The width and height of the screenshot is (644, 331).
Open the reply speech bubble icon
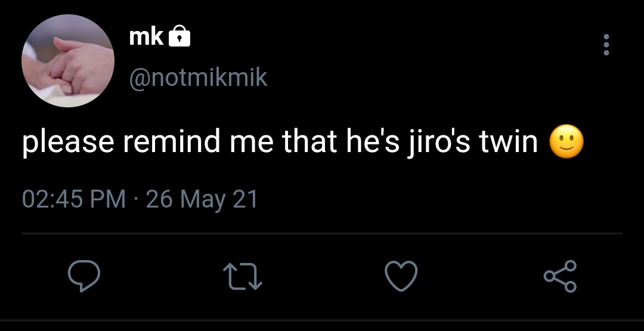coord(84,276)
